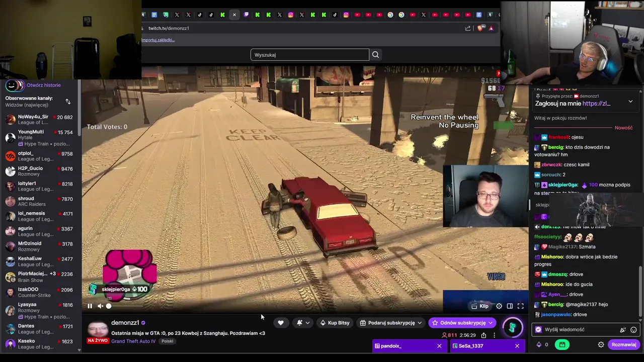Viewport: 644px width, 362px height.
Task: Click bits balance icon under chat
Action: click(539, 344)
